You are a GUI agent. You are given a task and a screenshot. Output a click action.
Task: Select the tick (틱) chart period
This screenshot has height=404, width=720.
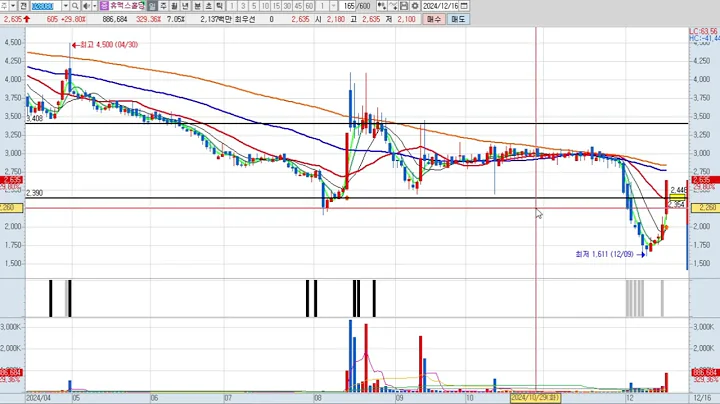[219, 6]
